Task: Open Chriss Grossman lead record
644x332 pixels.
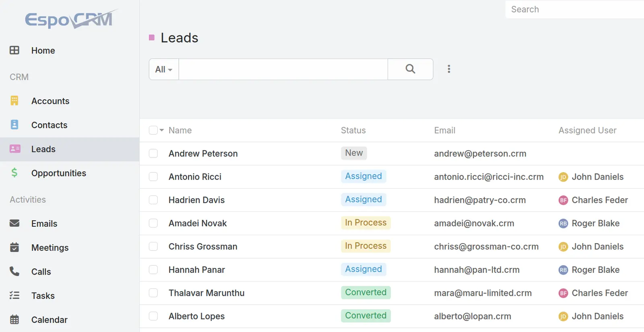Action: [203, 247]
